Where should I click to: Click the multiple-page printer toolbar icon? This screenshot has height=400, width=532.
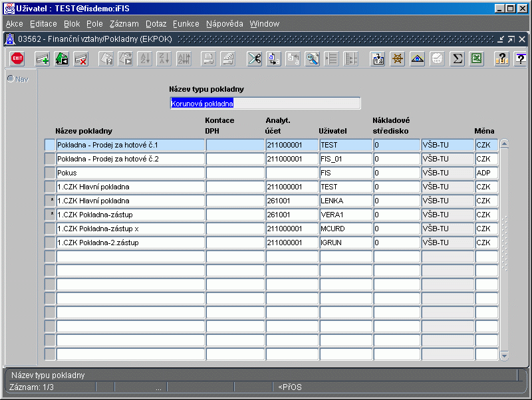click(x=228, y=59)
